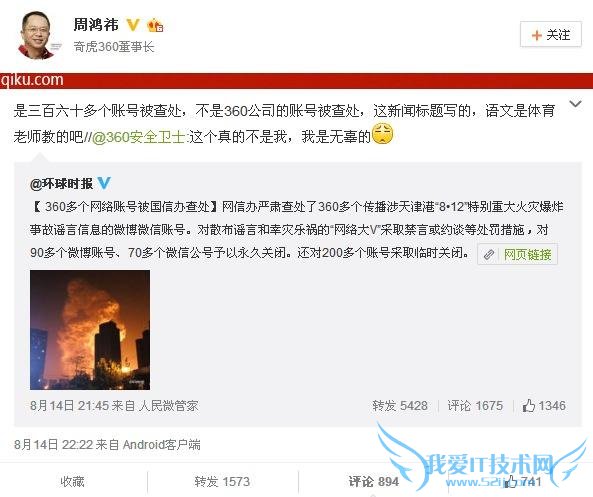The height and width of the screenshot is (497, 593).
Task: Enlarge the explosion photo thumbnail
Action: [90, 330]
